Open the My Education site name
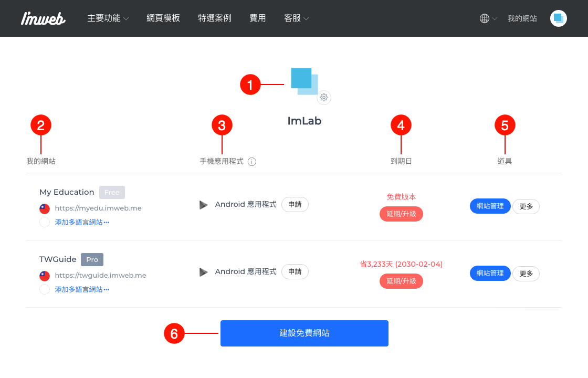 [67, 192]
